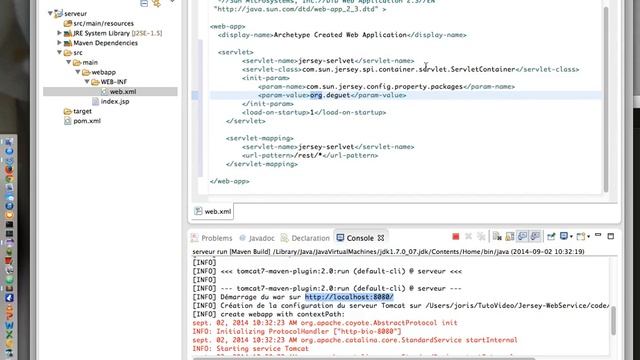Select the WEB-INF folder

coord(113,82)
